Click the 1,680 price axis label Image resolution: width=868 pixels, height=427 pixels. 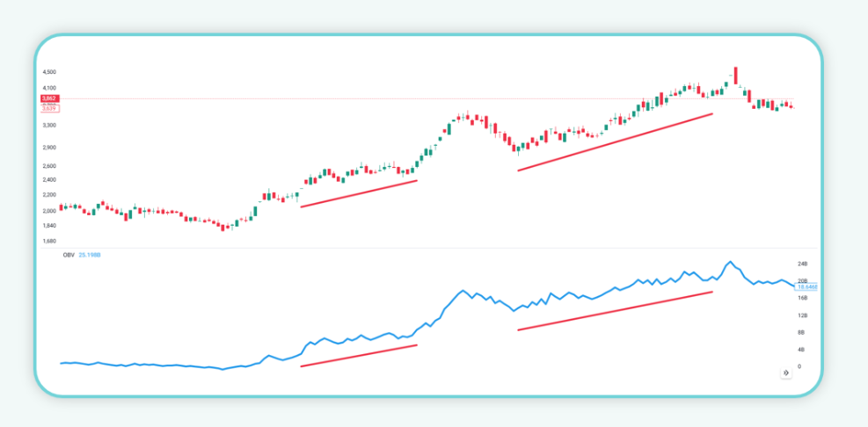[x=49, y=241]
